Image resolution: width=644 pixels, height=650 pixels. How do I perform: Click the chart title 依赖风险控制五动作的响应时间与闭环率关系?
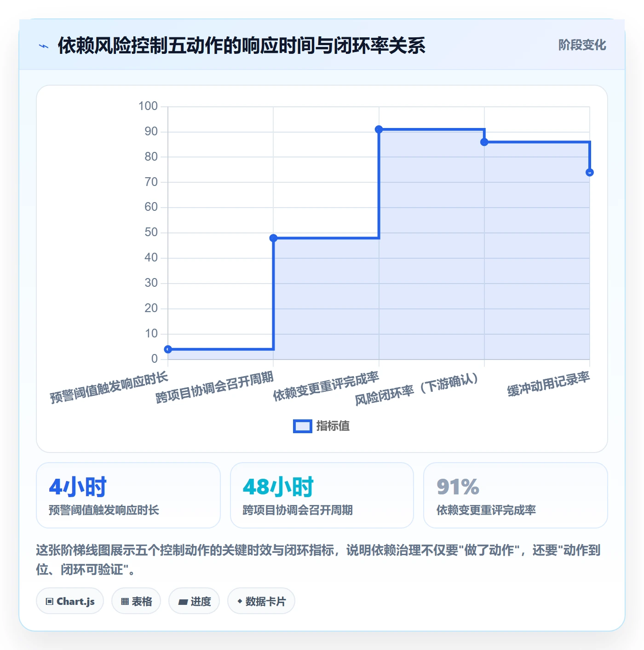[241, 46]
